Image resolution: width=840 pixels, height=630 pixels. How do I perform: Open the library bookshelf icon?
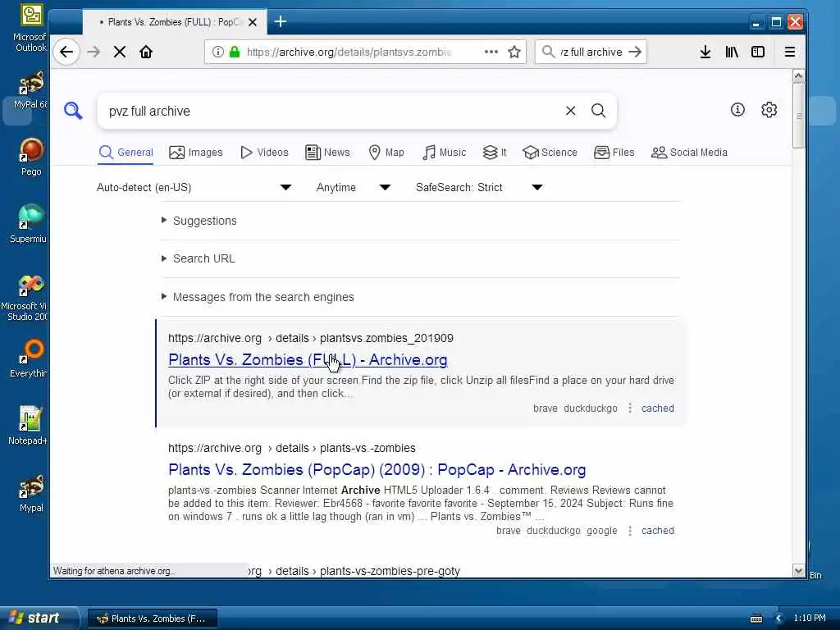click(731, 52)
